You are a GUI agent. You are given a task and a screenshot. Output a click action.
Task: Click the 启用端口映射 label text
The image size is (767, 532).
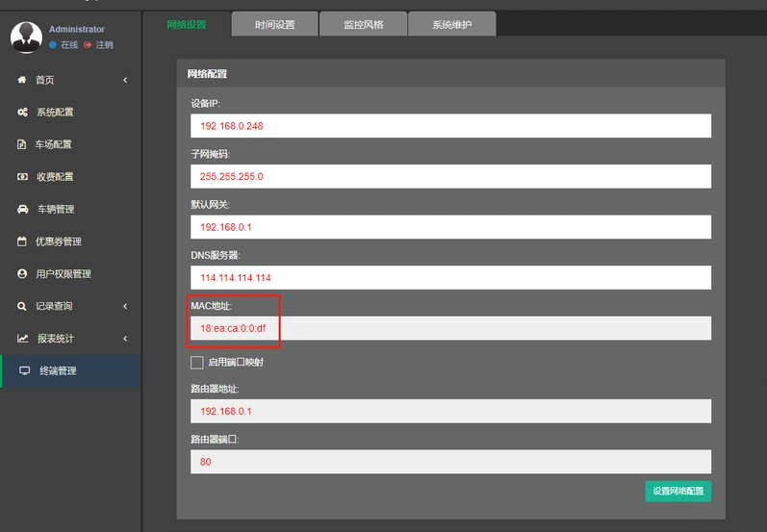(x=237, y=363)
